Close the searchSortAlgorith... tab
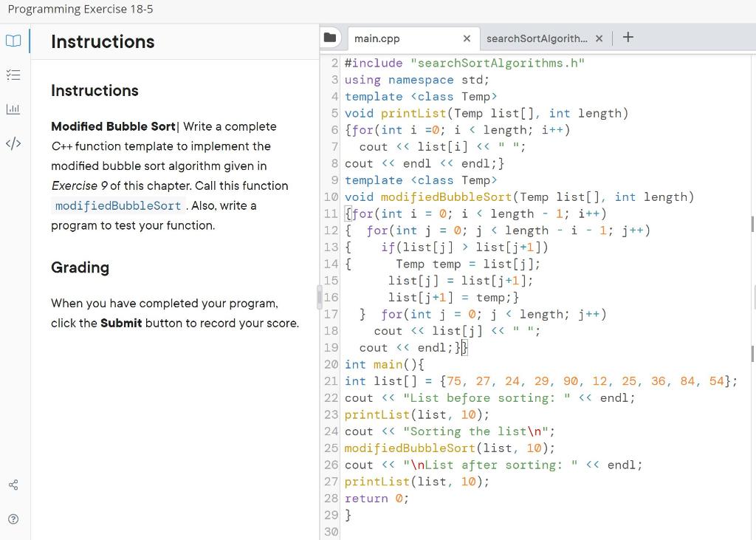The image size is (756, 540). click(599, 38)
